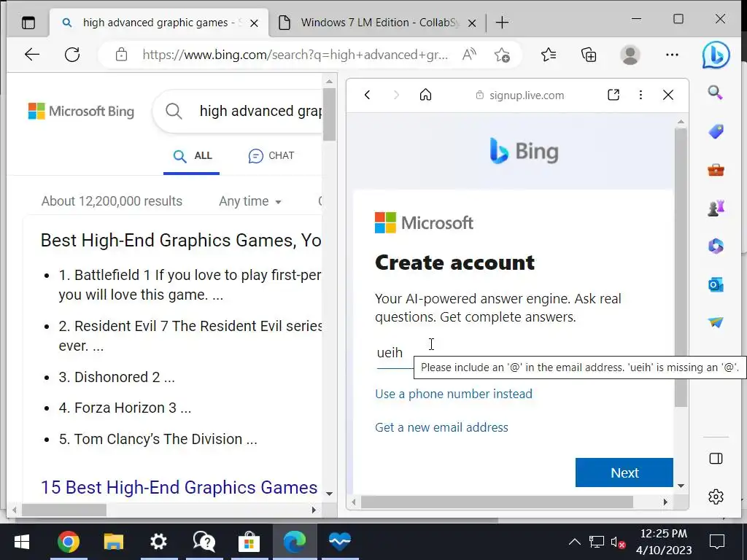The image size is (747, 560).
Task: Open Edge Settings and more menu
Action: click(672, 55)
